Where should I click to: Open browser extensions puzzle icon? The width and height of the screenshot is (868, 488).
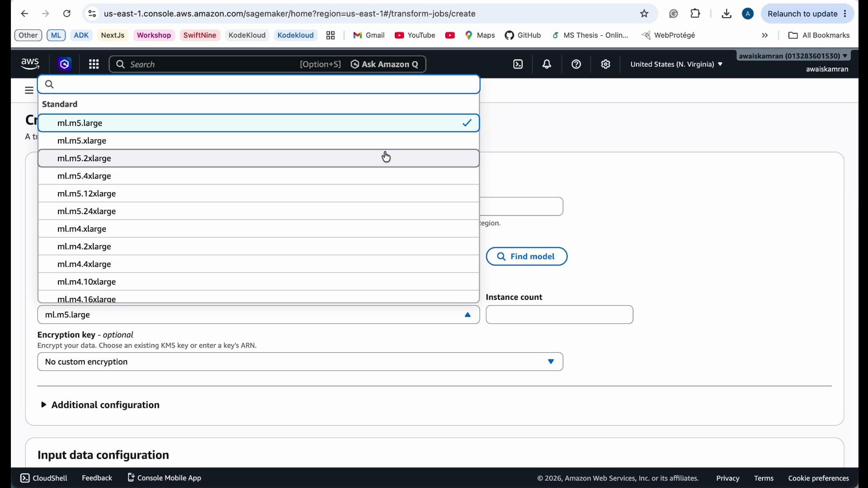[x=696, y=14]
